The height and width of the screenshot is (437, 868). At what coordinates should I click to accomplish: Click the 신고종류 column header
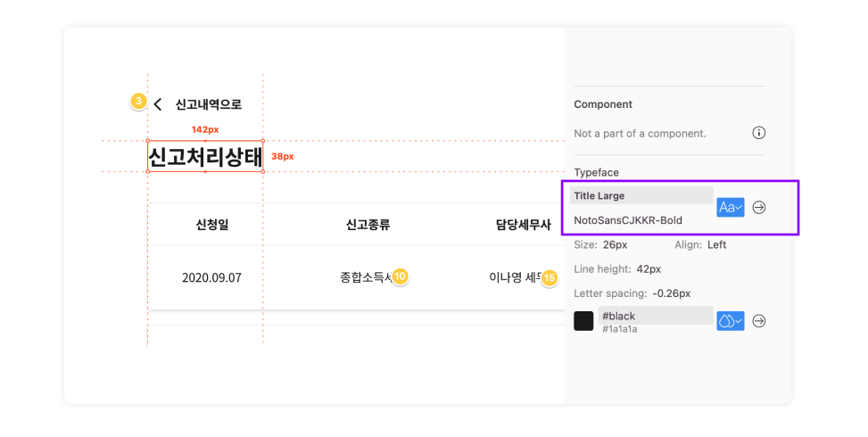click(x=368, y=225)
